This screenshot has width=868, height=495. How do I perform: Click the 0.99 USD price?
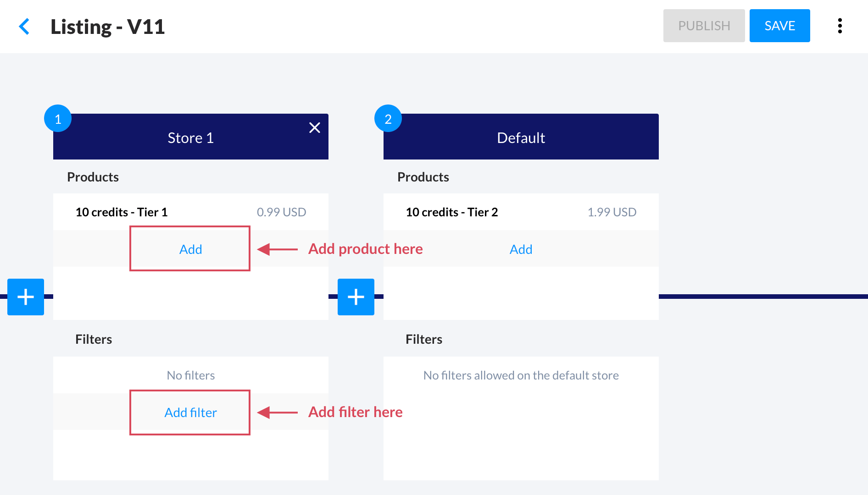tap(281, 212)
